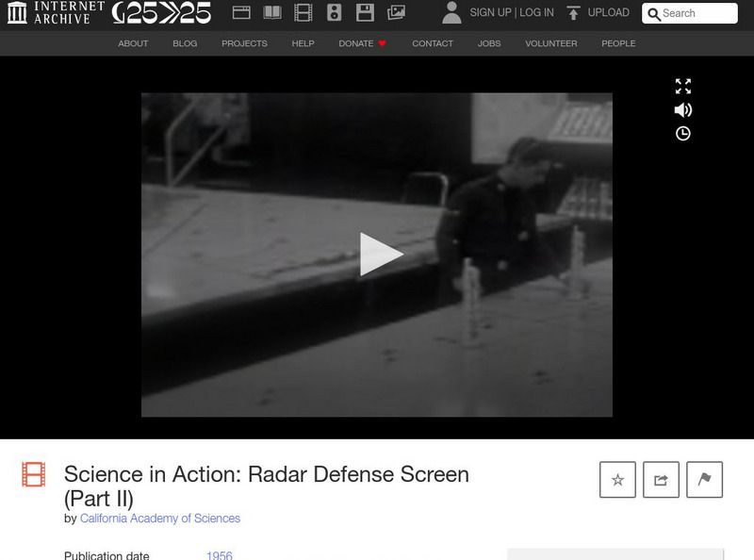Screen dimensions: 754x560
Task: Browse the audio collection
Action: [335, 12]
